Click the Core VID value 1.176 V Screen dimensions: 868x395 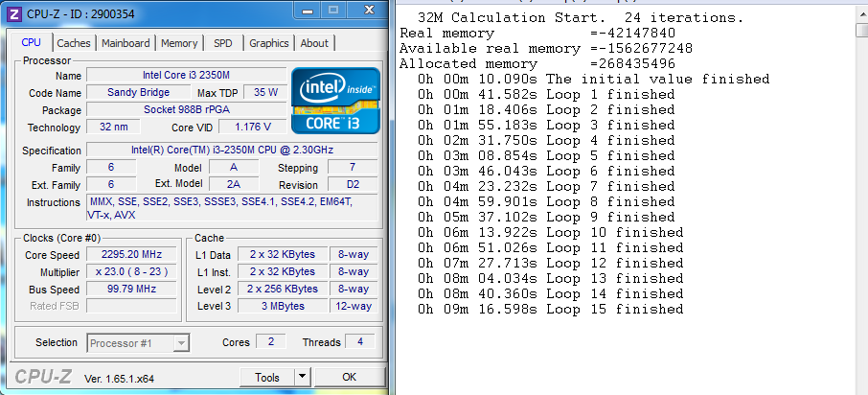point(252,127)
